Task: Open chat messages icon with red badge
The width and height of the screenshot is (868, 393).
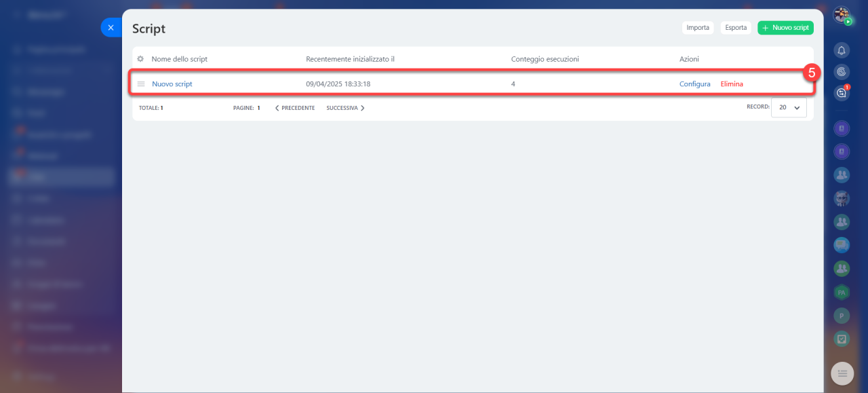Action: 842,93
